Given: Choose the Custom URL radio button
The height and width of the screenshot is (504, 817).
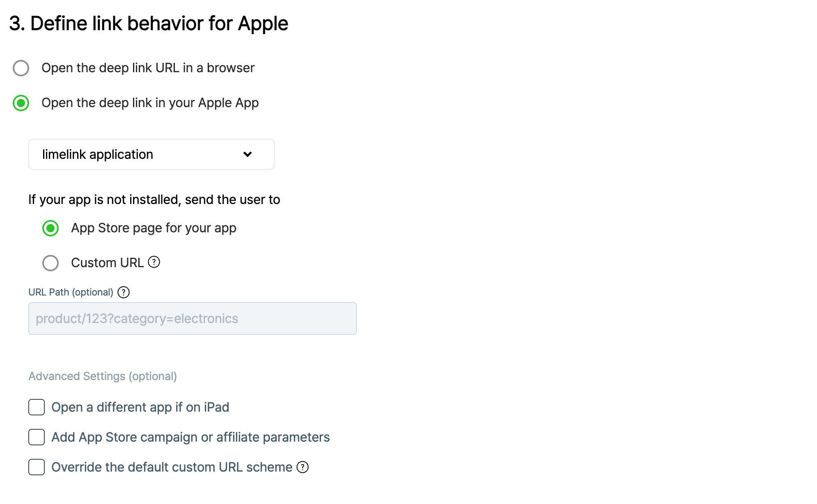Looking at the screenshot, I should tap(50, 263).
